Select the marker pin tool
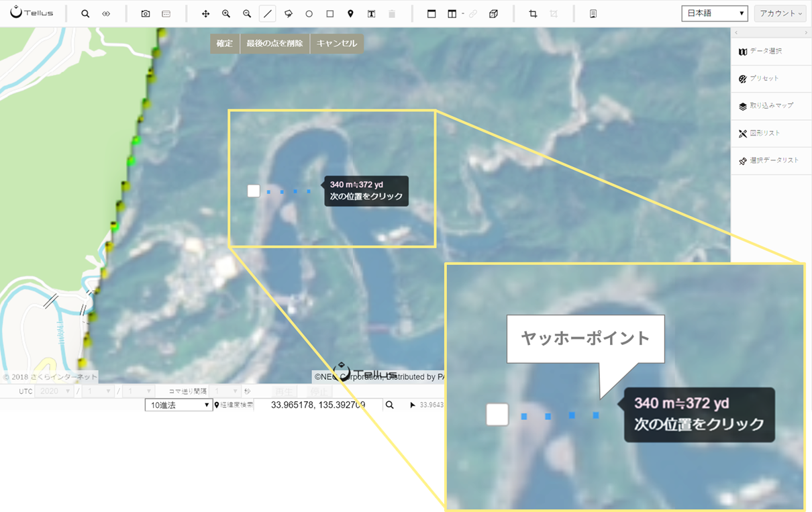 [350, 13]
